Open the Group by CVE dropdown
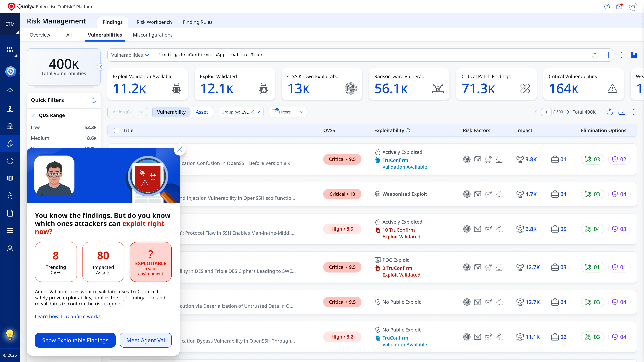 coord(259,112)
